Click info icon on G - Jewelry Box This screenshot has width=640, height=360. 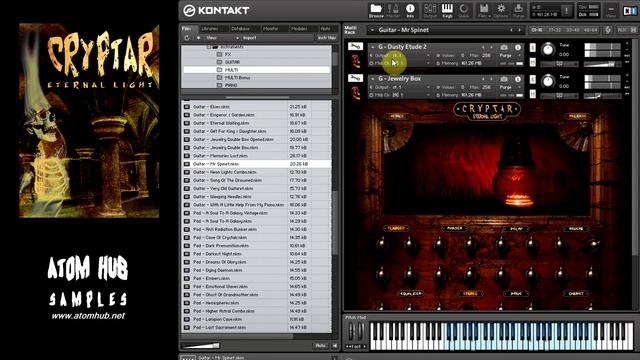(518, 79)
